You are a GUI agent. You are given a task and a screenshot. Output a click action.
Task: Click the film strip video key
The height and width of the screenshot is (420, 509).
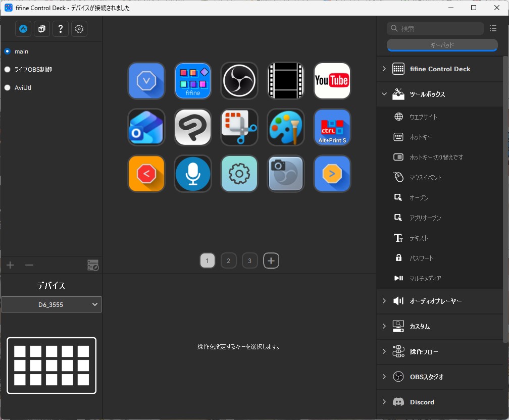click(x=286, y=81)
